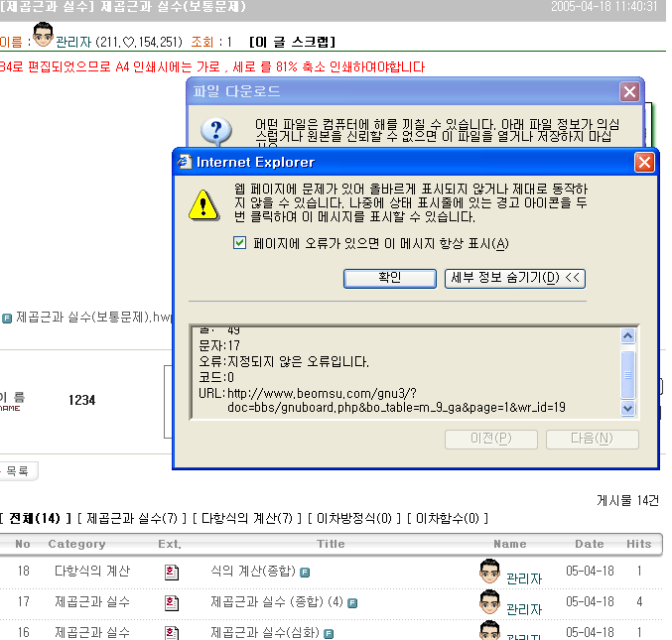Click the 확인 button in the Internet Explorer dialog

(389, 279)
